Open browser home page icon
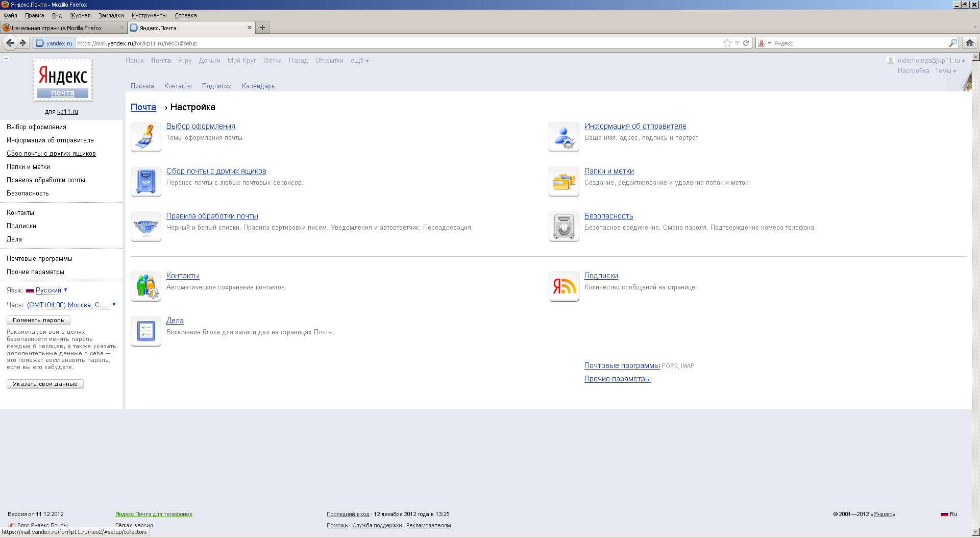 [970, 43]
